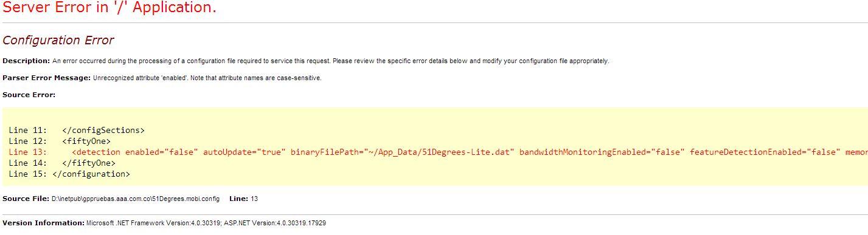The image size is (868, 235).
Task: Click the 'Configuration Error' subheading
Action: [x=58, y=41]
